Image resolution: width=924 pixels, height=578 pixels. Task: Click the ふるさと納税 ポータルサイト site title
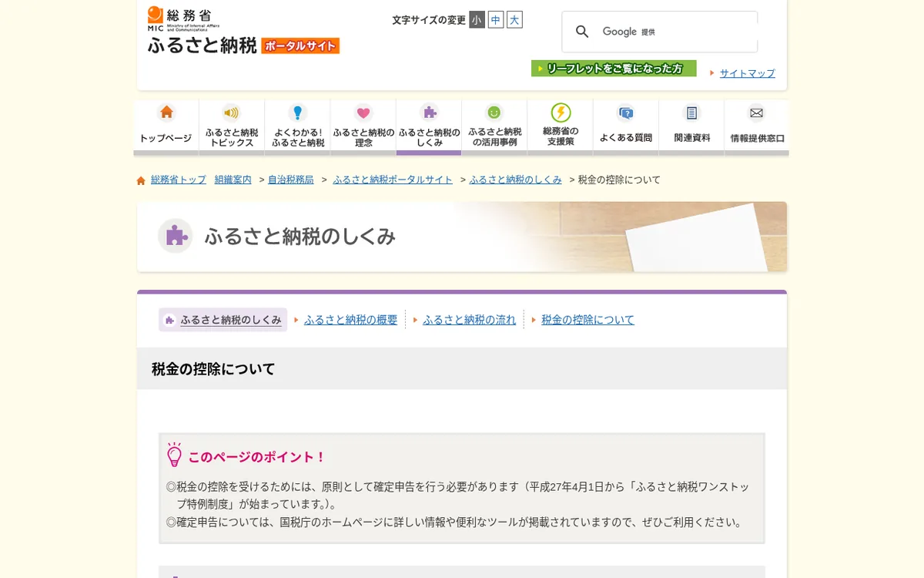(x=243, y=45)
